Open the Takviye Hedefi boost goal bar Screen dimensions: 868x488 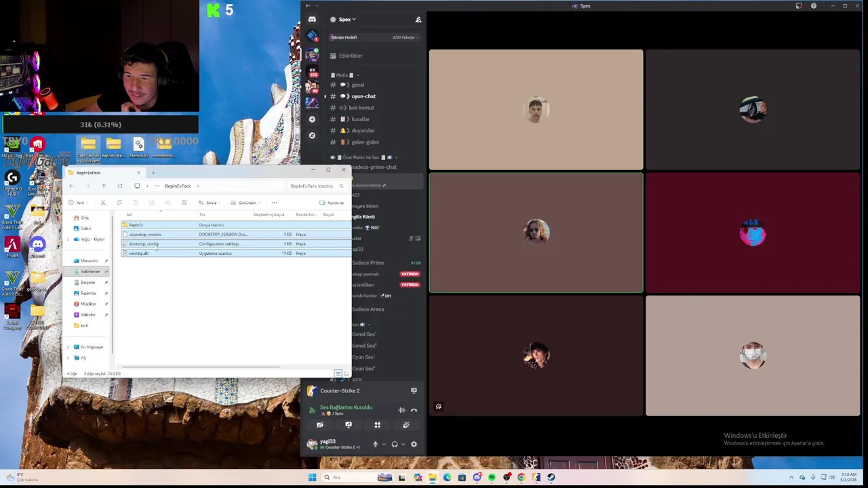point(374,37)
